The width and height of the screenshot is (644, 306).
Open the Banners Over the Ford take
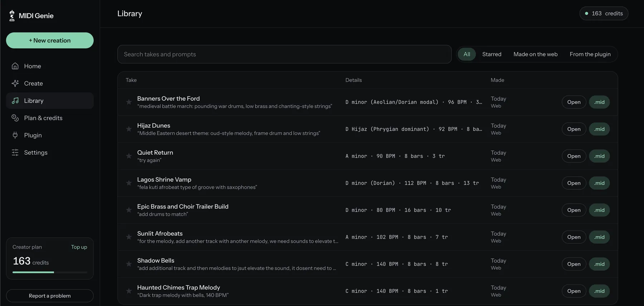click(x=574, y=102)
